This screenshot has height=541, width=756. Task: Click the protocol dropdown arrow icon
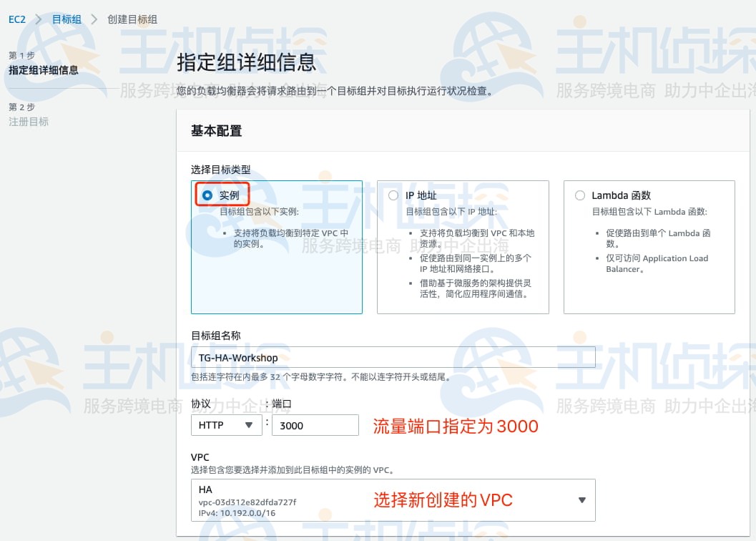[x=249, y=425]
